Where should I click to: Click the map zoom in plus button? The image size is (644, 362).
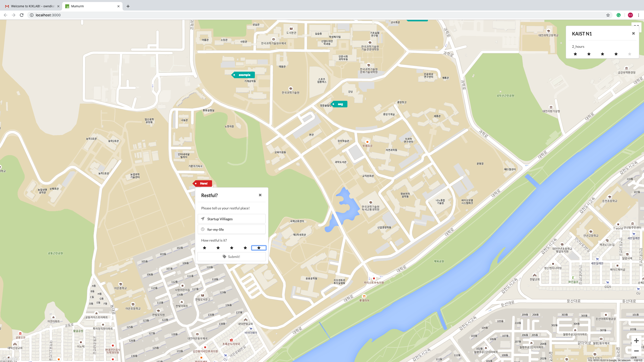636,341
